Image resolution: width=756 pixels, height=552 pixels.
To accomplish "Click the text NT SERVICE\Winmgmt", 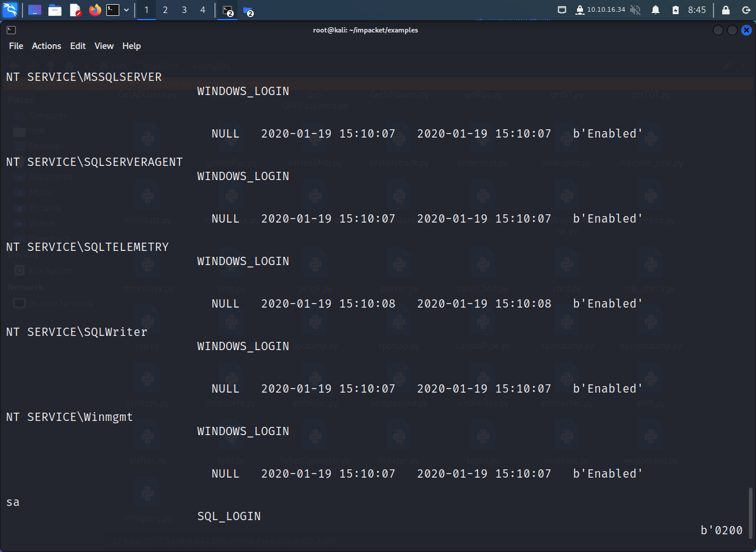I will 70,417.
